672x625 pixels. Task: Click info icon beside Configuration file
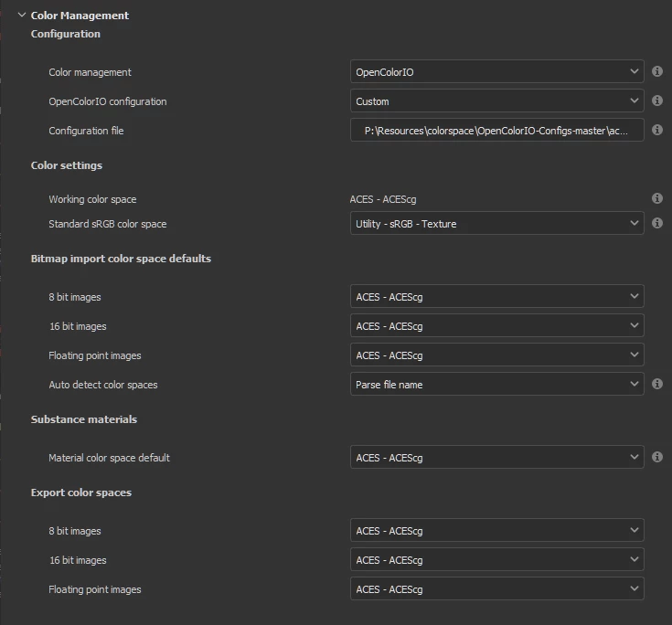[x=657, y=130]
